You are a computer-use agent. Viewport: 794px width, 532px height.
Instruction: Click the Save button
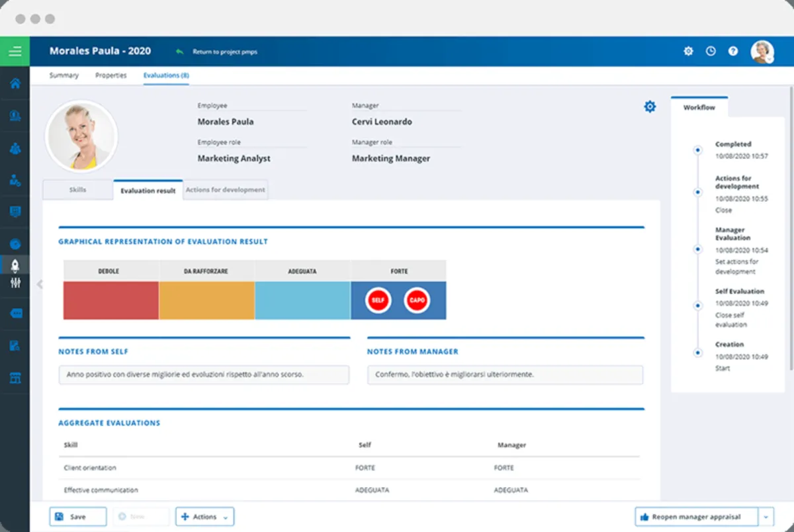(77, 517)
